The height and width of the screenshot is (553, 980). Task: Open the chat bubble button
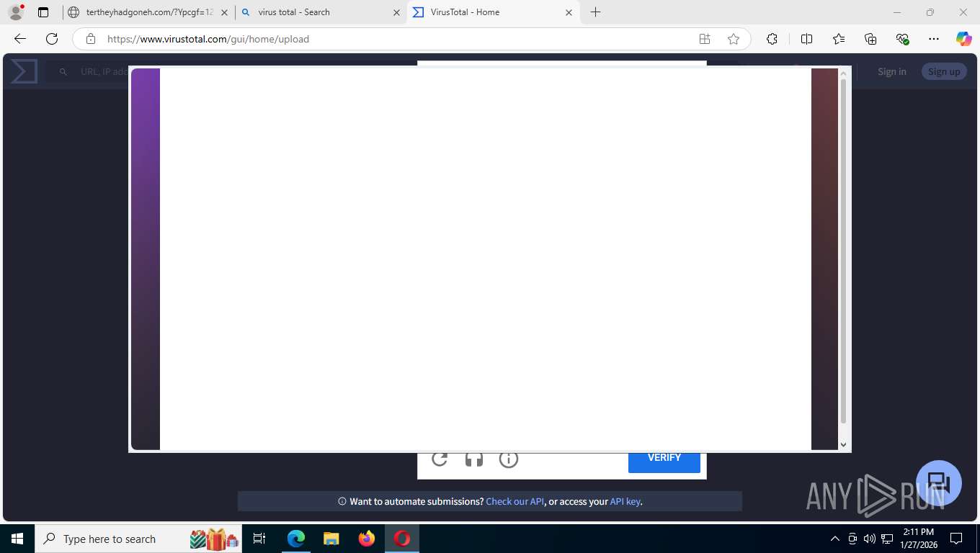click(939, 482)
